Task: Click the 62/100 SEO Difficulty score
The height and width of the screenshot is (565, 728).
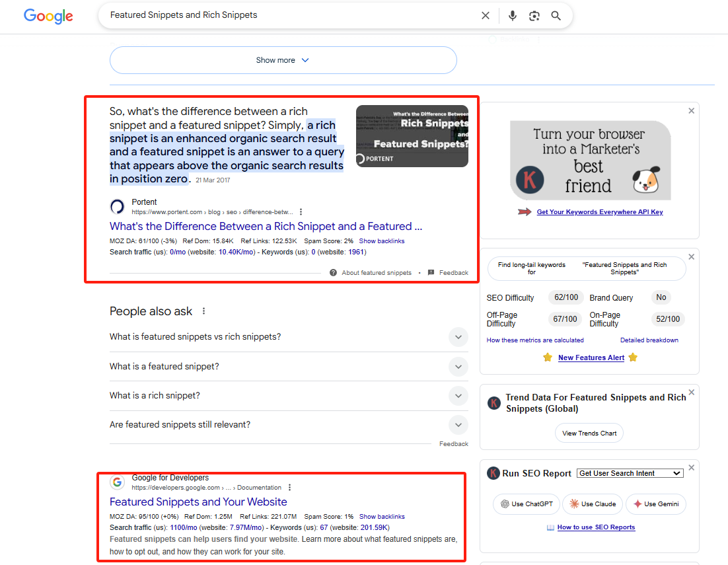Action: 566,297
